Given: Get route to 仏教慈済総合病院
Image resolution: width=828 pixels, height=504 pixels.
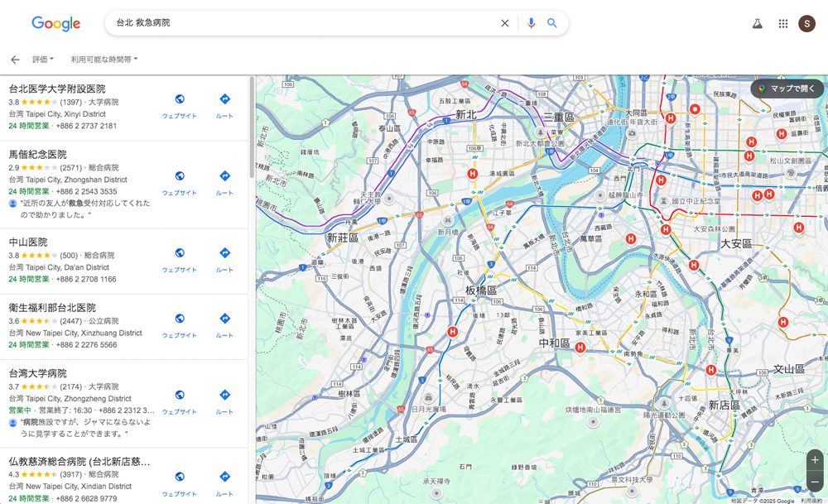Looking at the screenshot, I should 224,483.
